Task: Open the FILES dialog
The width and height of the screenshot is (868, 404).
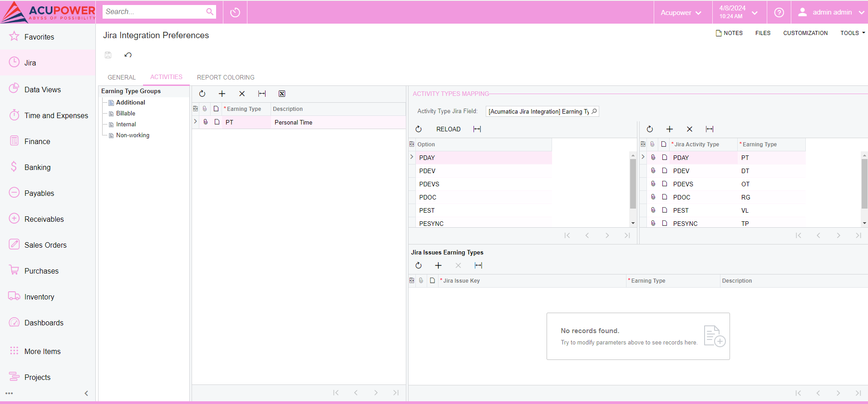Action: pos(763,33)
